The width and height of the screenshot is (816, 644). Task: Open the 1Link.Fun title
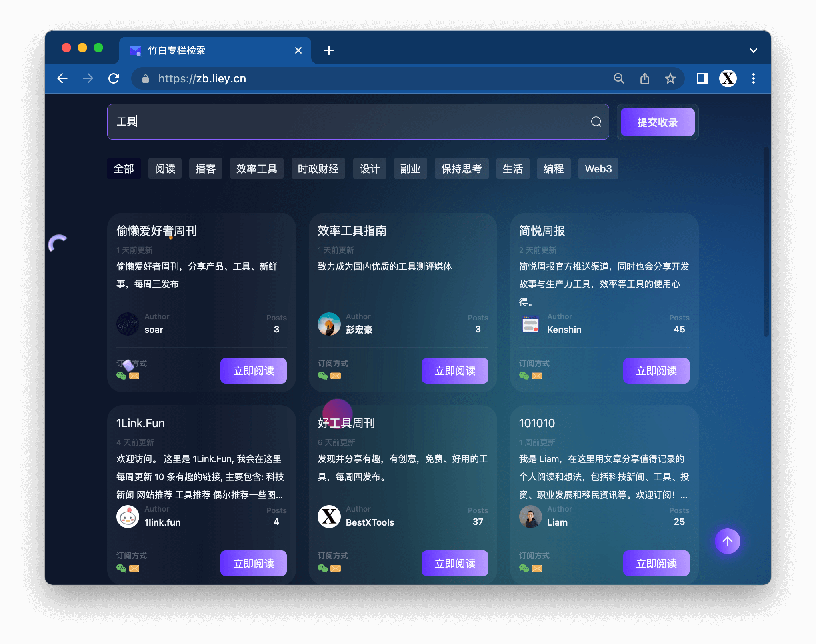coord(140,423)
